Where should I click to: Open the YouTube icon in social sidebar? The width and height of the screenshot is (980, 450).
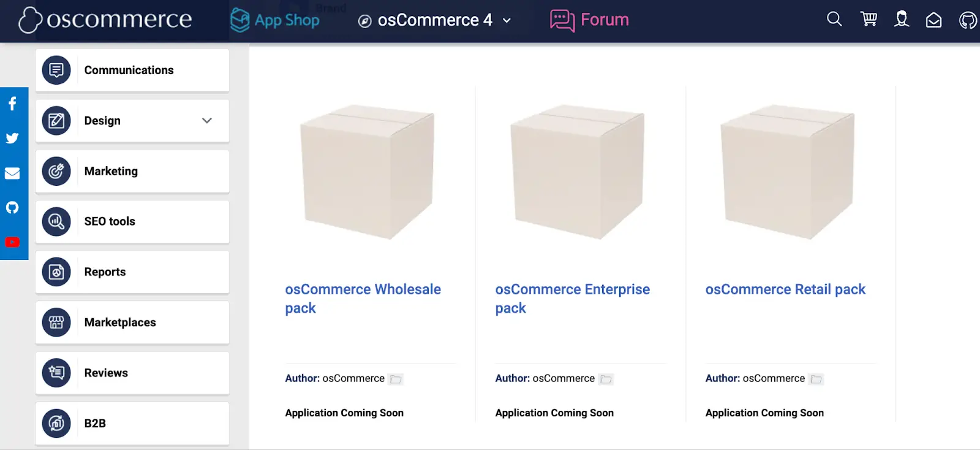pos(12,242)
